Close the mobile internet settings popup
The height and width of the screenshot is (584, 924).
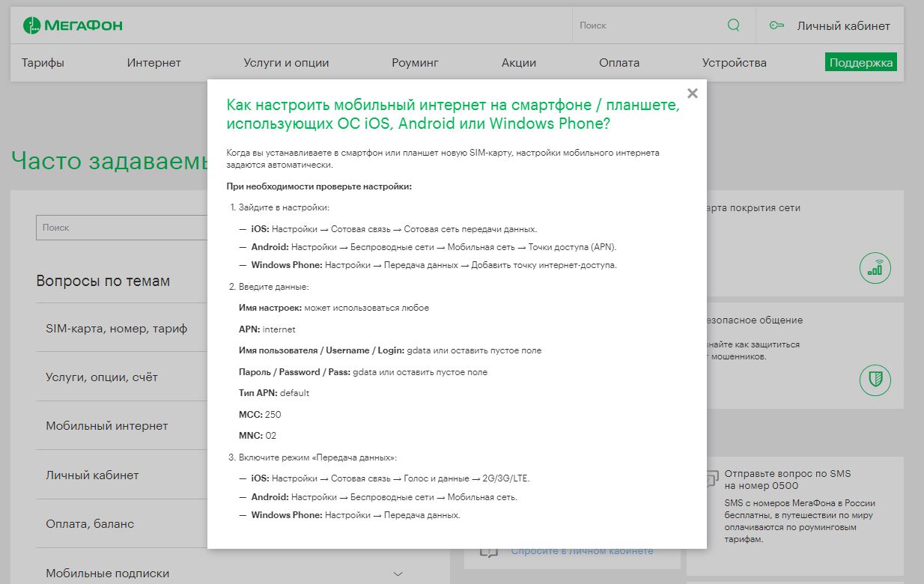click(x=693, y=94)
